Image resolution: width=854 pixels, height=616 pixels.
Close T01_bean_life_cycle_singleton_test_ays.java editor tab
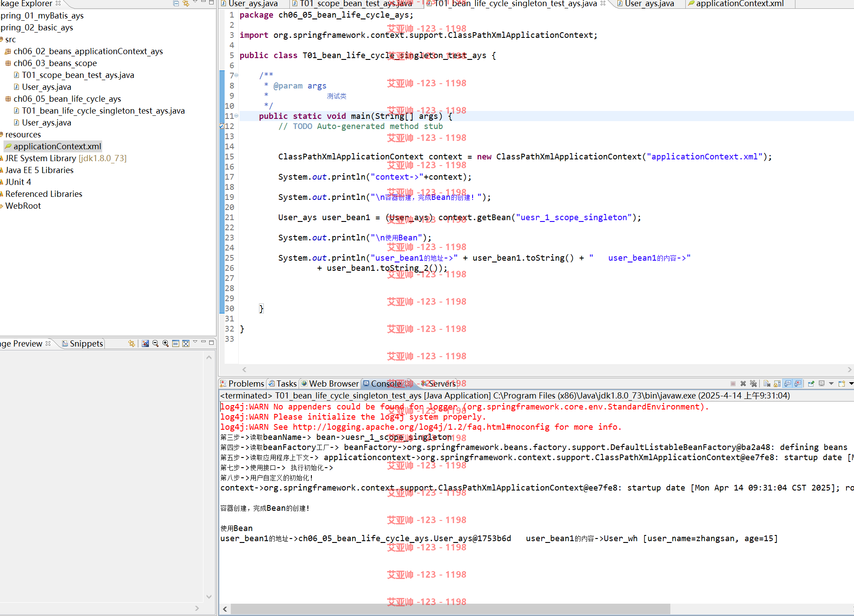click(x=603, y=3)
